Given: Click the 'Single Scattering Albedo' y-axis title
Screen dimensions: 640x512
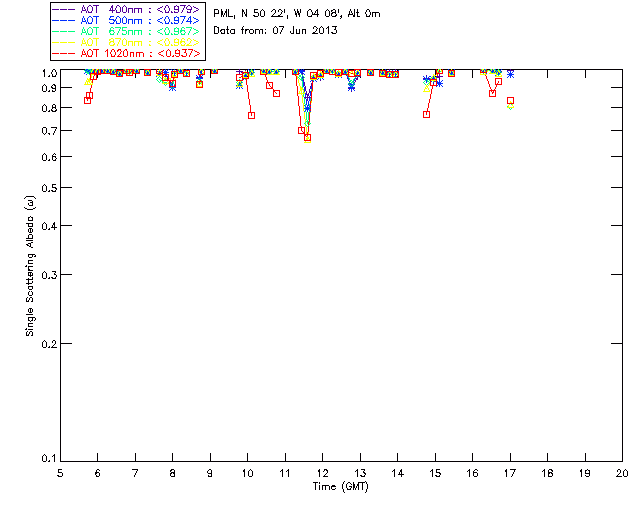Looking at the screenshot, I should pyautogui.click(x=30, y=266).
